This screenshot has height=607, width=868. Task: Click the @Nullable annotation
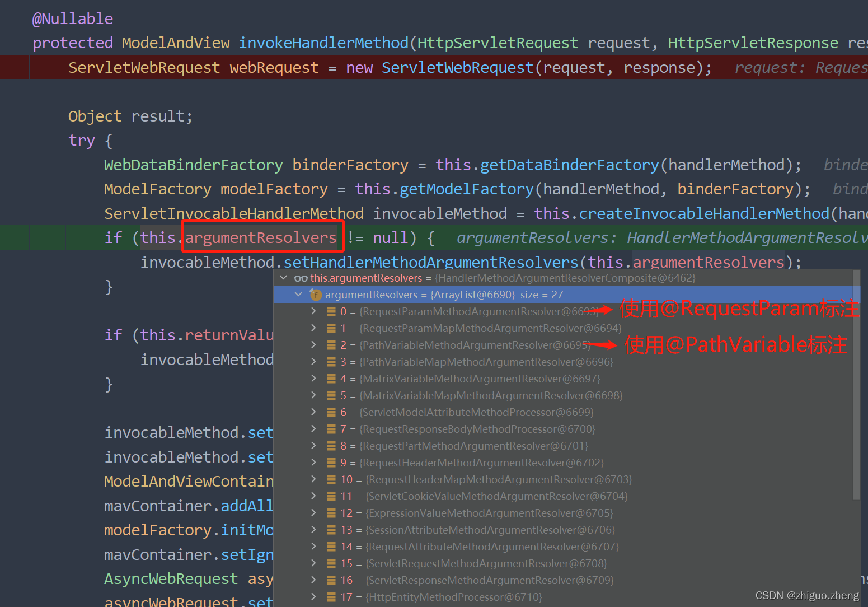pos(73,19)
